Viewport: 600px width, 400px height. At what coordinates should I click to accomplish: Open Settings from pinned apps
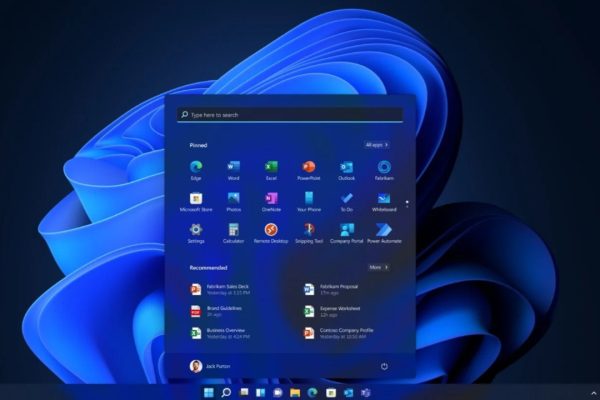click(196, 233)
